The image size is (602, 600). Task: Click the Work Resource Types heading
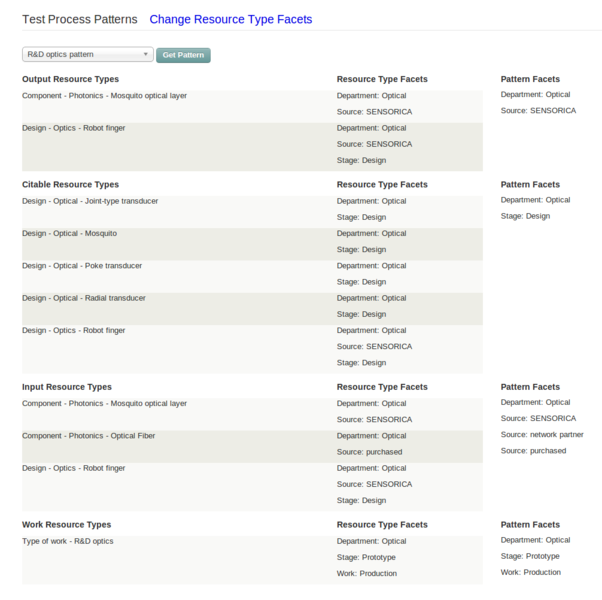coord(66,525)
